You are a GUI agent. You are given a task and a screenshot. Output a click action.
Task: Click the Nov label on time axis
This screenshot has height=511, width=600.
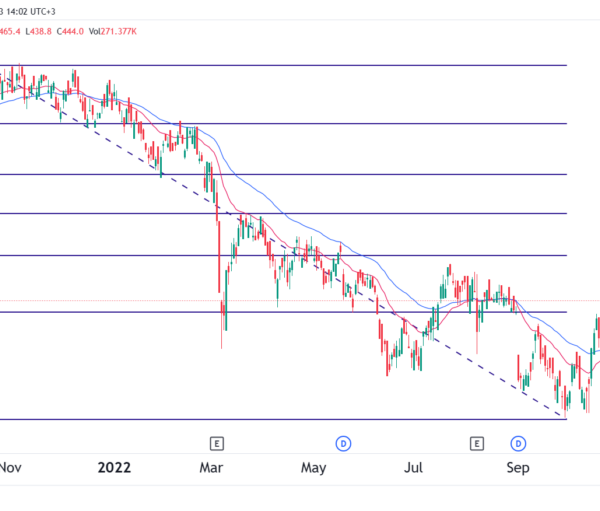click(10, 467)
